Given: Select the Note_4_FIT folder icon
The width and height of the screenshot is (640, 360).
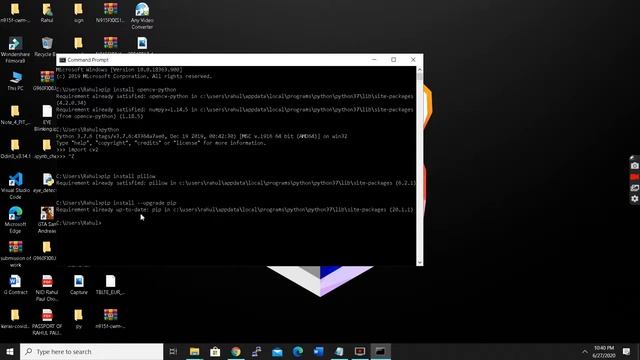Looking at the screenshot, I should click(x=15, y=115).
